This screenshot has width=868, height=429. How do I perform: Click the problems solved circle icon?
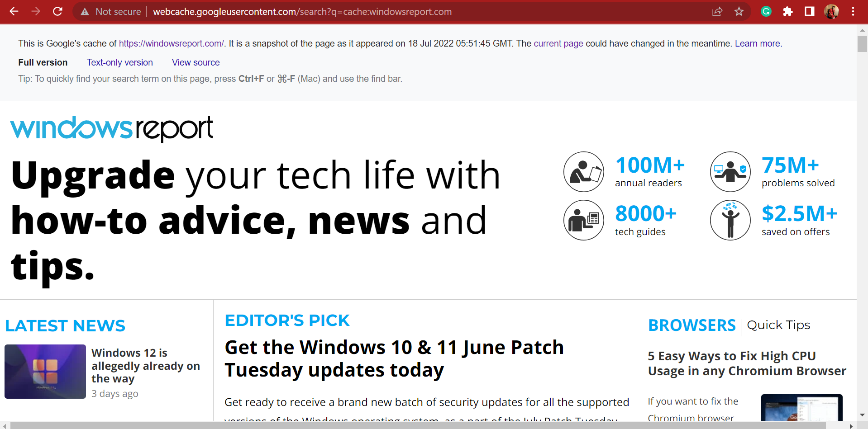(x=730, y=172)
